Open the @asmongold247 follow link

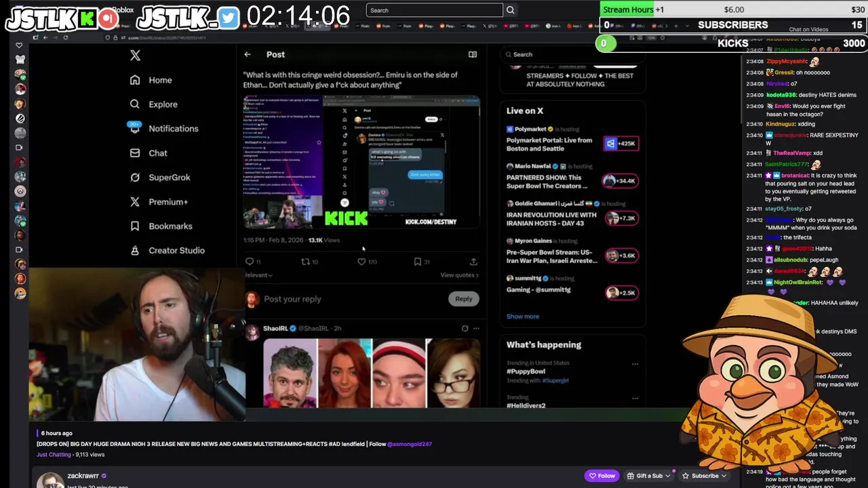pos(410,444)
